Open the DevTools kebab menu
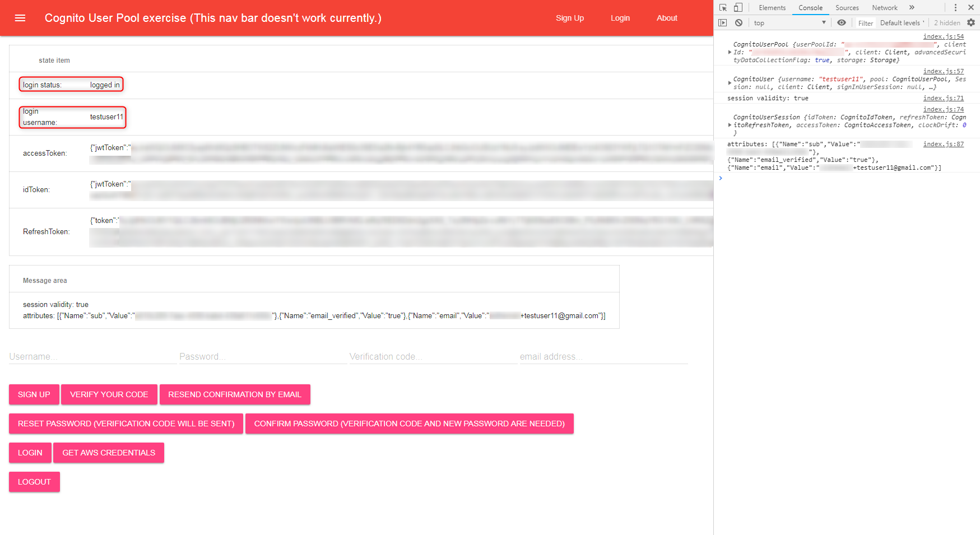The height and width of the screenshot is (535, 980). [x=956, y=7]
